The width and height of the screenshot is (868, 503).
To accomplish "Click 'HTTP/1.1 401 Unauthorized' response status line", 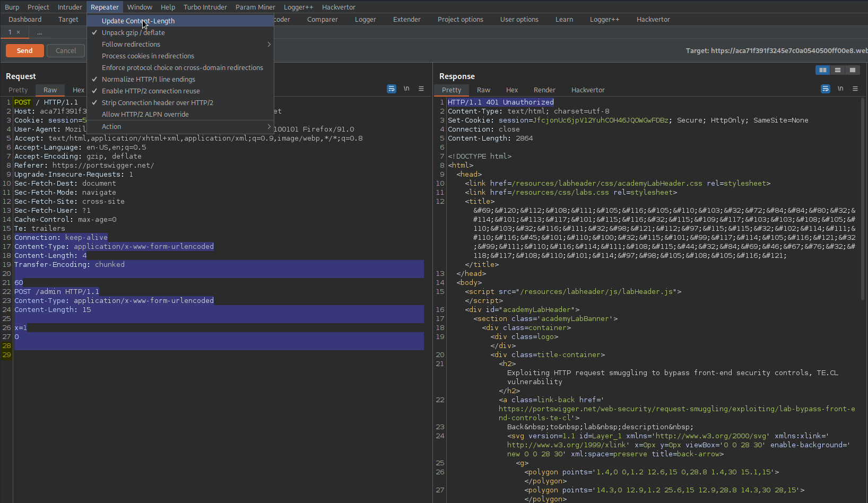I will (501, 102).
